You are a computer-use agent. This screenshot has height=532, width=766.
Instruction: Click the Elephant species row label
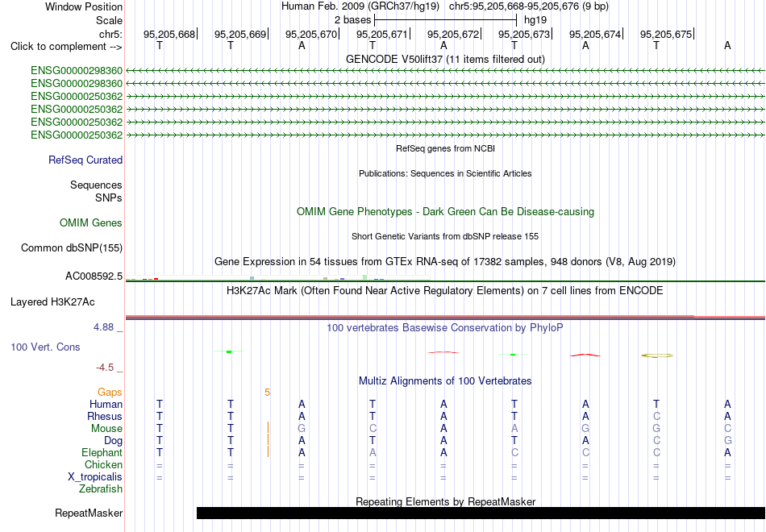coord(102,453)
